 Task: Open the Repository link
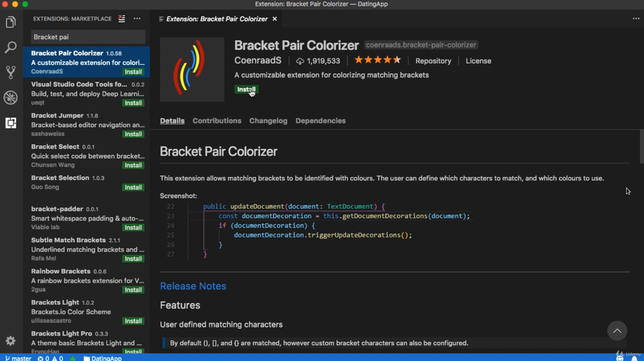point(433,61)
